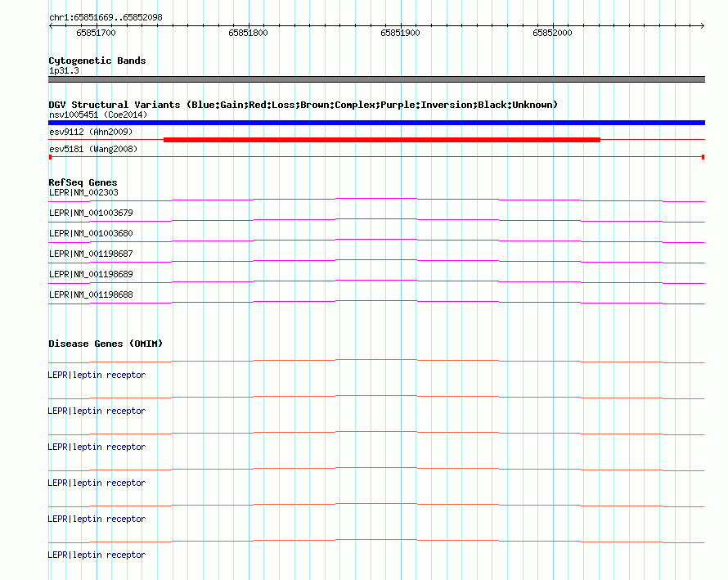
Task: Click ruler position label 65851800
Action: point(248,33)
